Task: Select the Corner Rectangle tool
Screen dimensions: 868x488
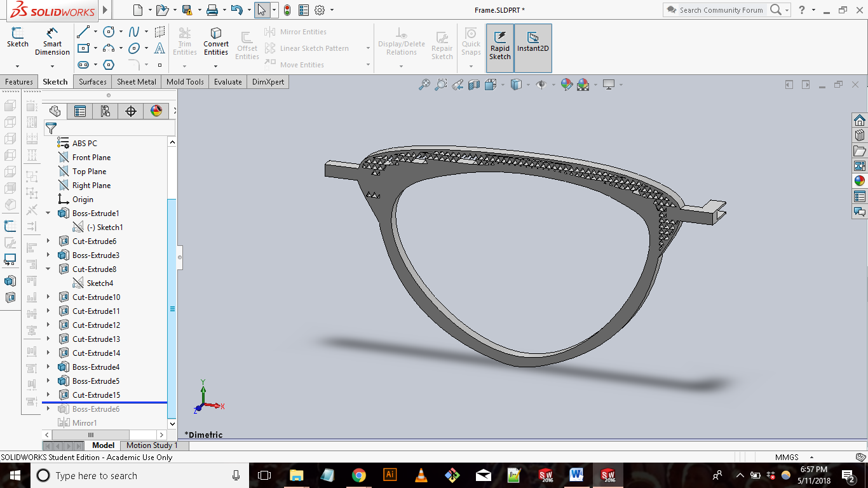Action: pos(83,48)
